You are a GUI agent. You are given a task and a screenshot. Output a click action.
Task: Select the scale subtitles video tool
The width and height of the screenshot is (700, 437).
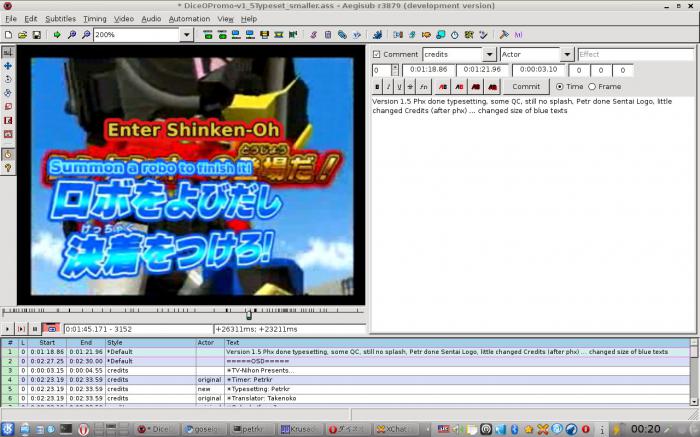click(8, 107)
